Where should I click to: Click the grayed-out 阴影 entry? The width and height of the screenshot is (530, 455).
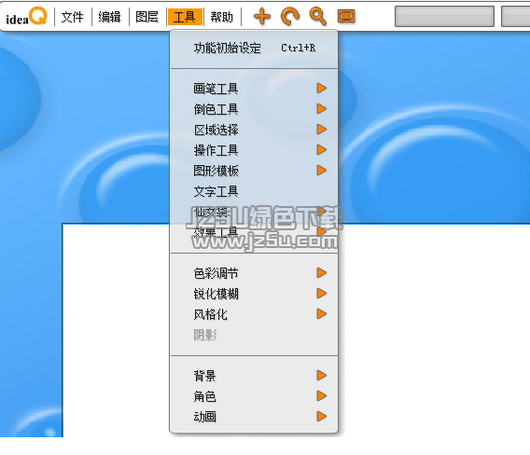(205, 335)
